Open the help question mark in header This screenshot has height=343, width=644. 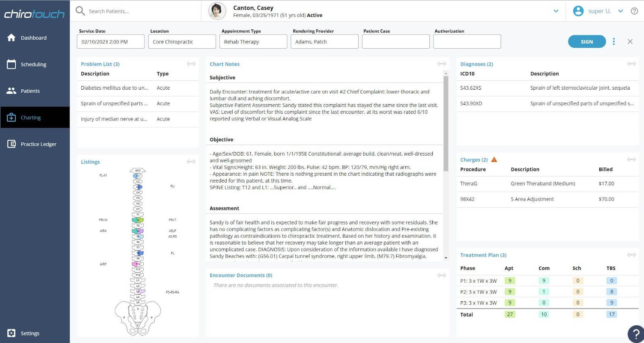click(x=634, y=11)
